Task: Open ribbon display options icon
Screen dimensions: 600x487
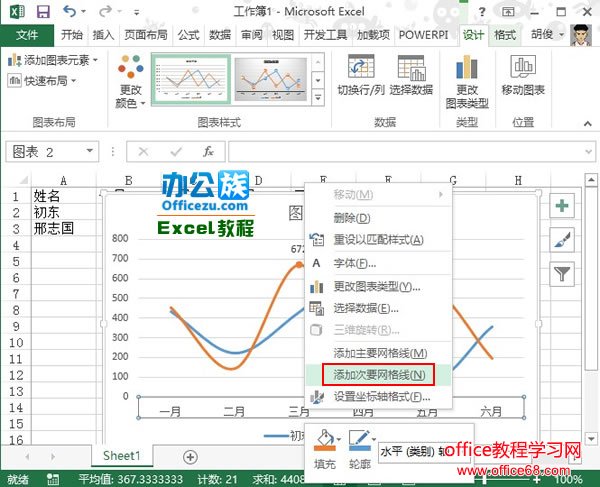Action: pos(508,12)
